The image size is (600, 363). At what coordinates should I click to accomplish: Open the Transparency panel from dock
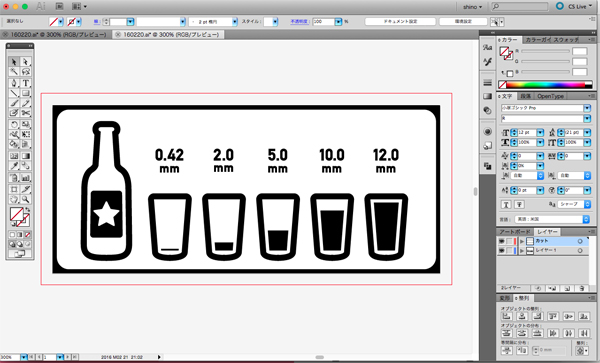click(x=488, y=110)
